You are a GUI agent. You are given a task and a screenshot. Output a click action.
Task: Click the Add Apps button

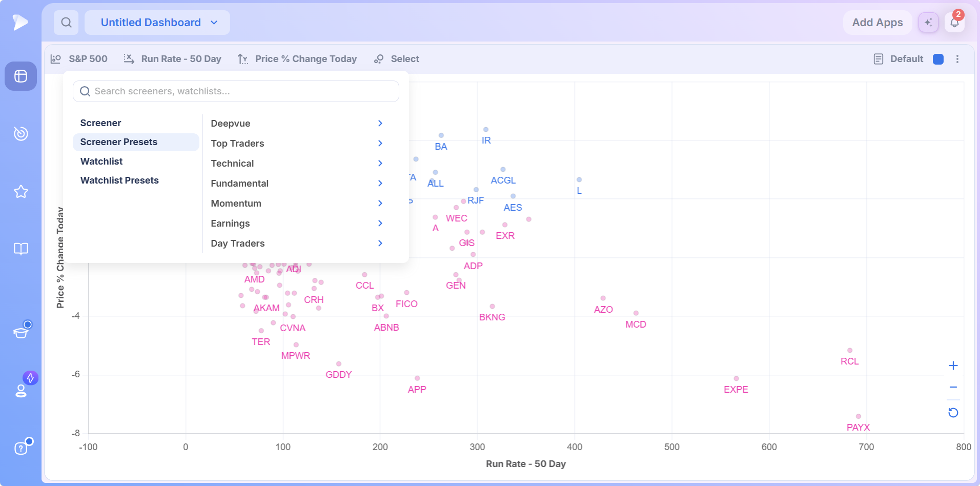pos(877,23)
